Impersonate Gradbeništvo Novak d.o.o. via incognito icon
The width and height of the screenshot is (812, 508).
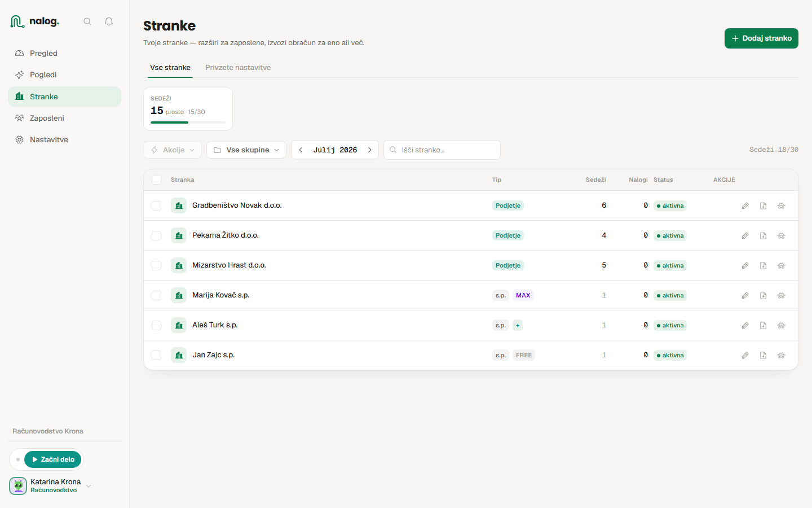click(781, 206)
